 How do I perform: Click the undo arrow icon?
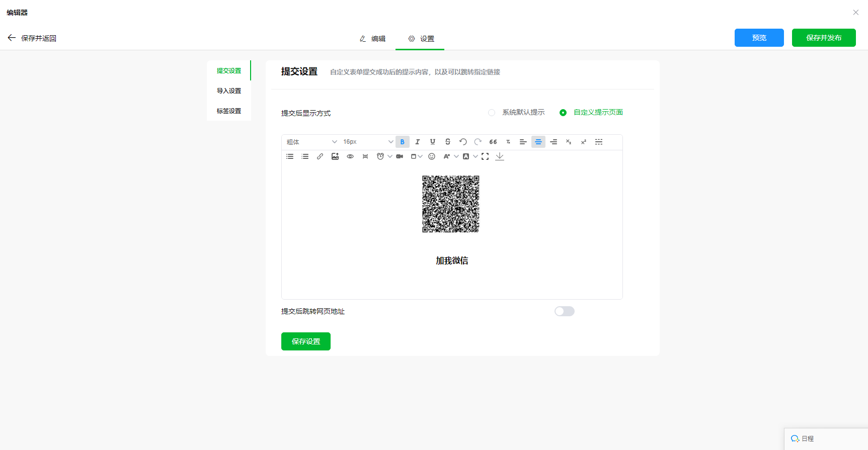[x=463, y=142]
